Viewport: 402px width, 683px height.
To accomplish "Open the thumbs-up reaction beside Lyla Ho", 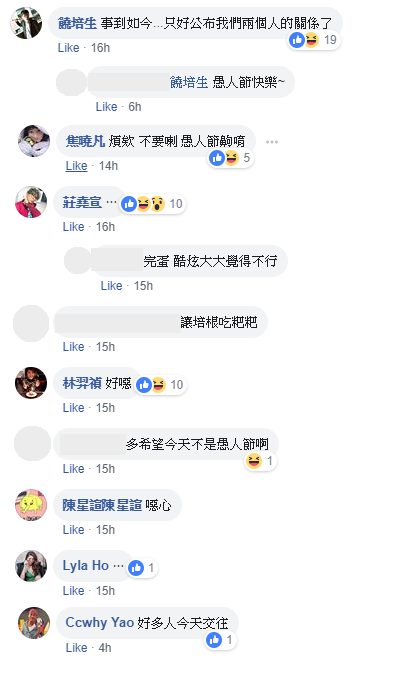I will point(142,568).
